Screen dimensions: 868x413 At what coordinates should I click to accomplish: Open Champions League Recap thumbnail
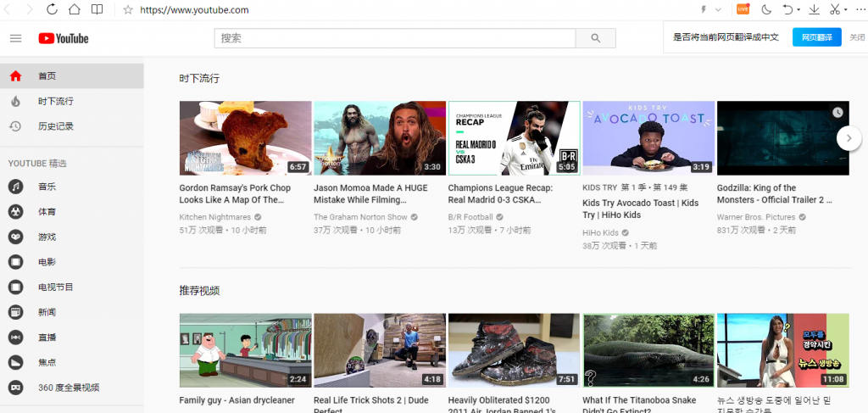(515, 138)
